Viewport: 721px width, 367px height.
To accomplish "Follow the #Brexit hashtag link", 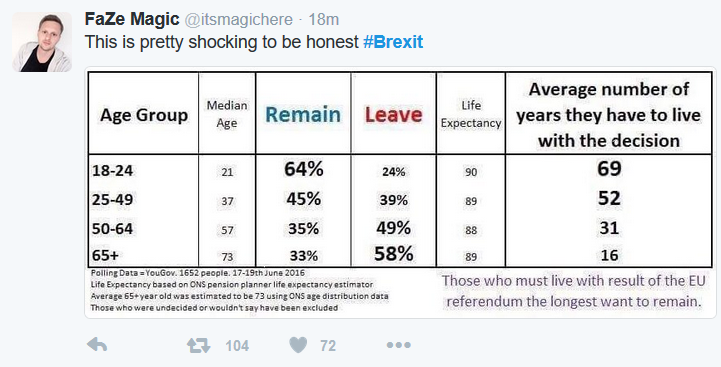I will coord(393,42).
